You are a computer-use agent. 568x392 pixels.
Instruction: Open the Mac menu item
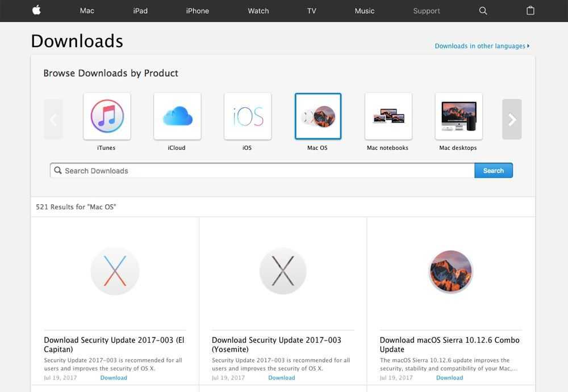pyautogui.click(x=87, y=11)
